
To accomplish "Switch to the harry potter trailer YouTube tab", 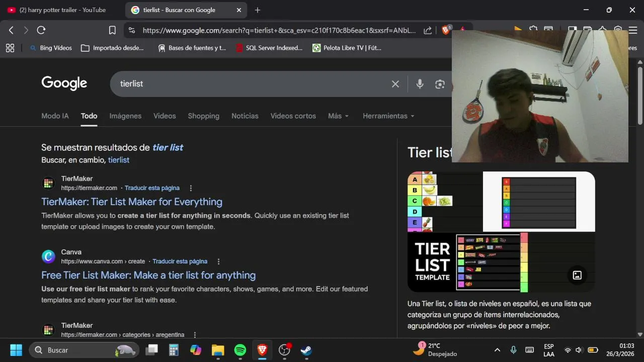I will coord(63,10).
